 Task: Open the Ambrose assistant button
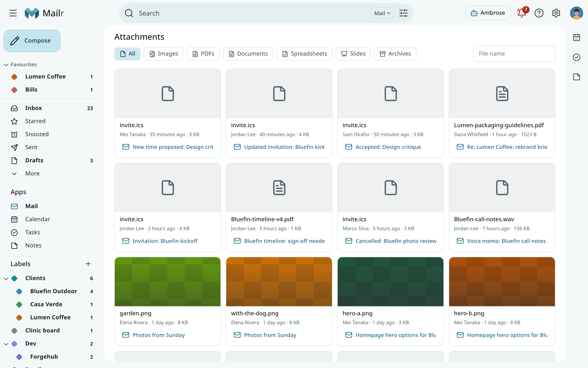[x=488, y=13]
